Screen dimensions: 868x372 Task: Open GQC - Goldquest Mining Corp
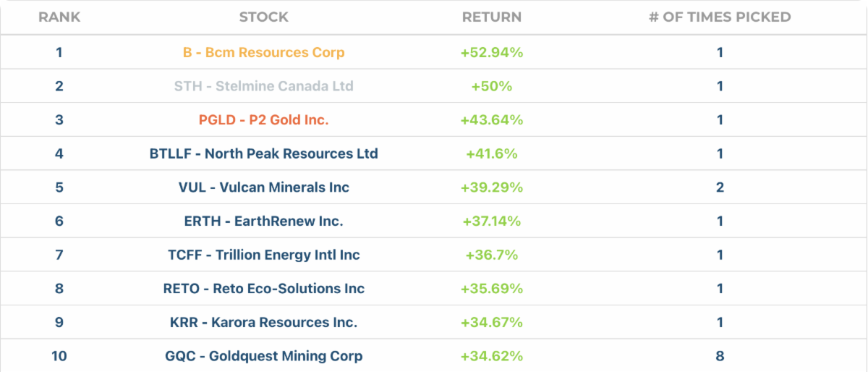point(263,356)
